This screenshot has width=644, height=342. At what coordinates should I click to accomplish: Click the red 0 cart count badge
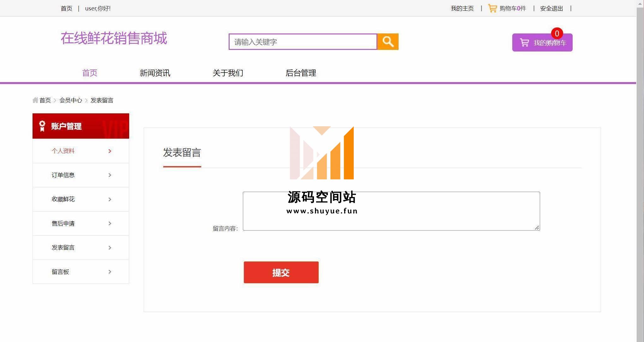557,33
